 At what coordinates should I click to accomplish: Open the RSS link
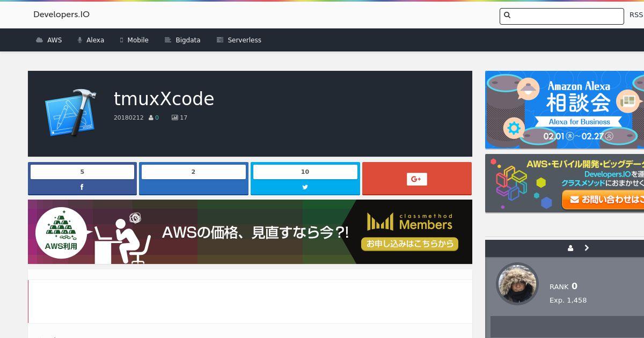pos(636,15)
